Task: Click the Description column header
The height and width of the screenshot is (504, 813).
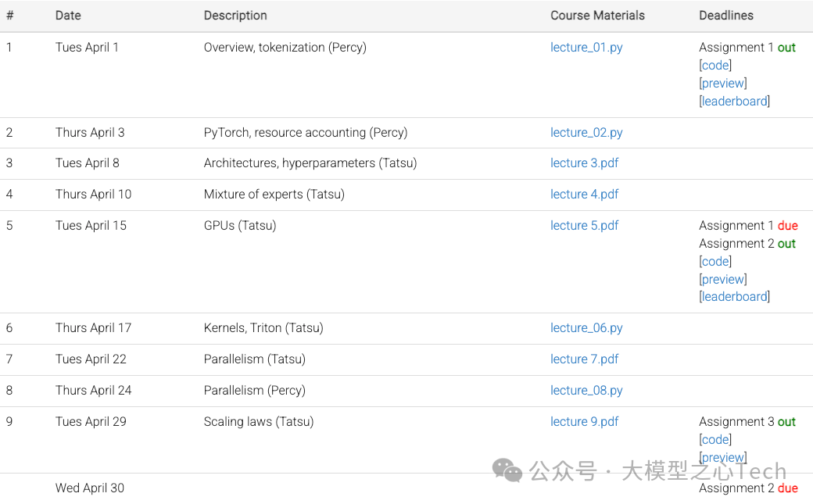Action: tap(235, 16)
